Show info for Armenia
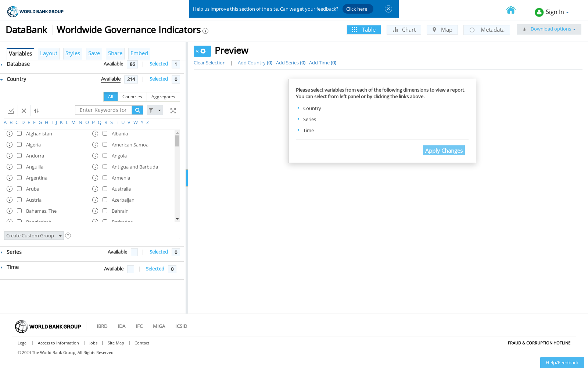The width and height of the screenshot is (588, 368). [x=95, y=178]
